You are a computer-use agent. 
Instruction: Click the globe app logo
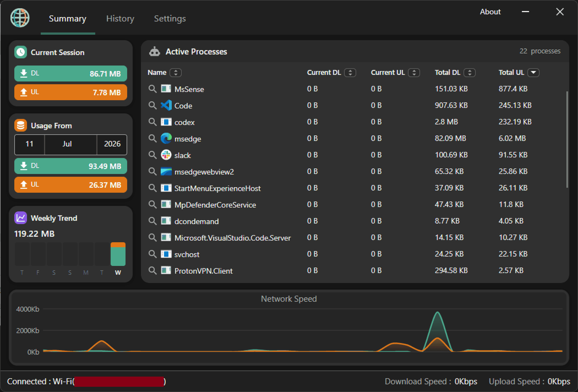20,18
